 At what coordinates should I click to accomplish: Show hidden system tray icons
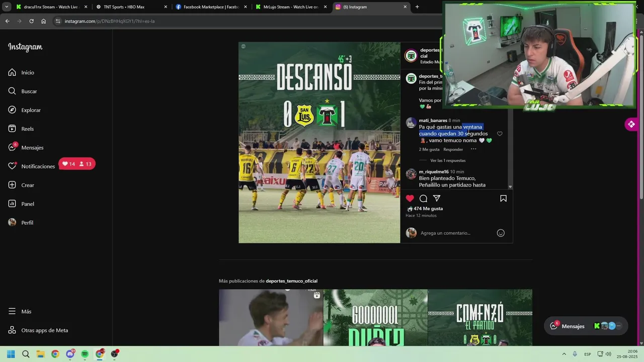pos(563,354)
